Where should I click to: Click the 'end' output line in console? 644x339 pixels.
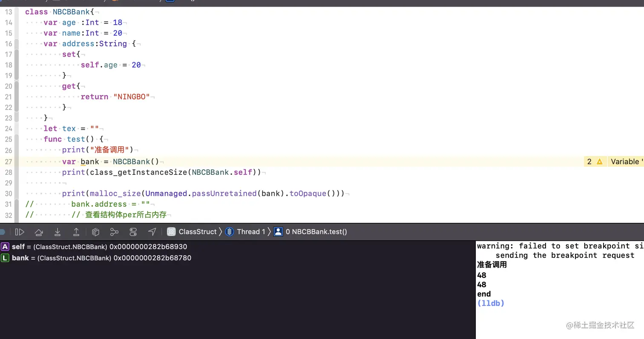pos(484,294)
